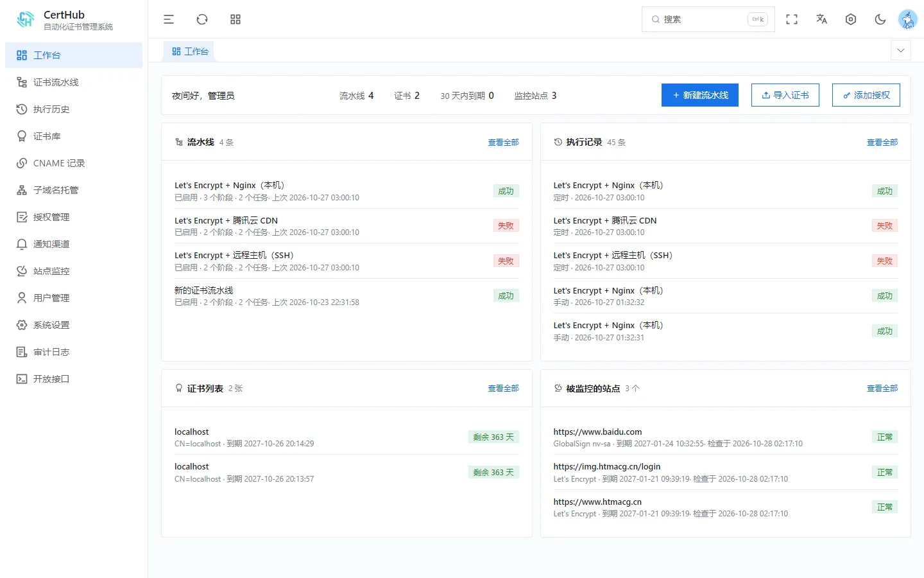This screenshot has width=924, height=578.
Task: Open 执行历史 sidebar item
Action: [74, 109]
